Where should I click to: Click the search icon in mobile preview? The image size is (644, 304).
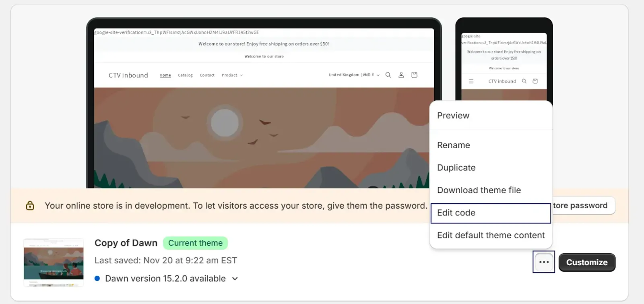tap(524, 81)
